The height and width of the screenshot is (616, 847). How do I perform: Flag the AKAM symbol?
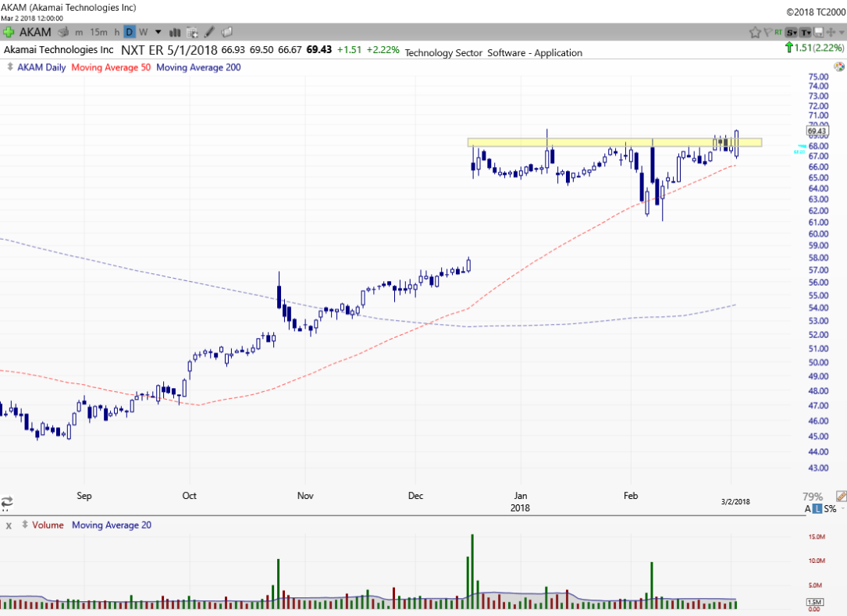(768, 32)
